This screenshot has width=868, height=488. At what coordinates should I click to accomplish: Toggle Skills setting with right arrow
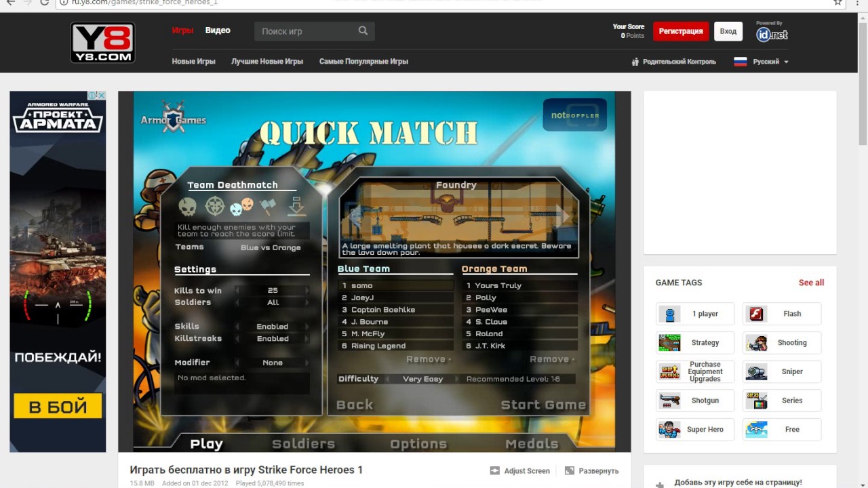307,327
